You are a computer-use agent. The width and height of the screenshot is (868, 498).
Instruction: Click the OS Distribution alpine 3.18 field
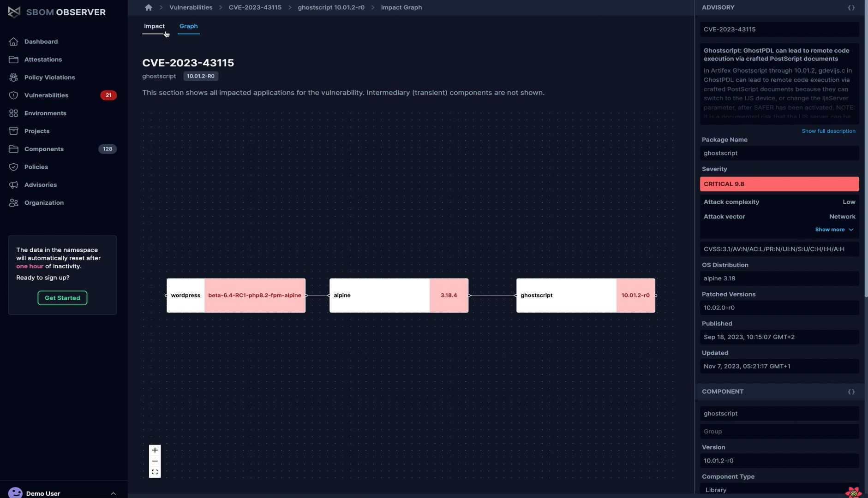[779, 279]
